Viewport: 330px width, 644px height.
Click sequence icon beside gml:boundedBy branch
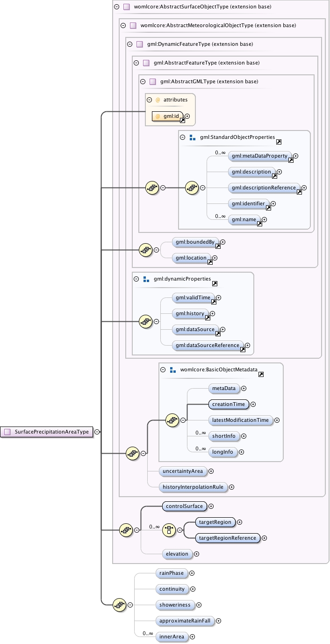[x=146, y=250]
